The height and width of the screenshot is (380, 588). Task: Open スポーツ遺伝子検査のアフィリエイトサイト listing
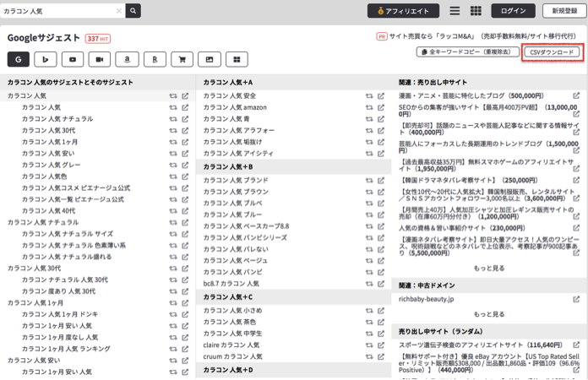coord(481,345)
